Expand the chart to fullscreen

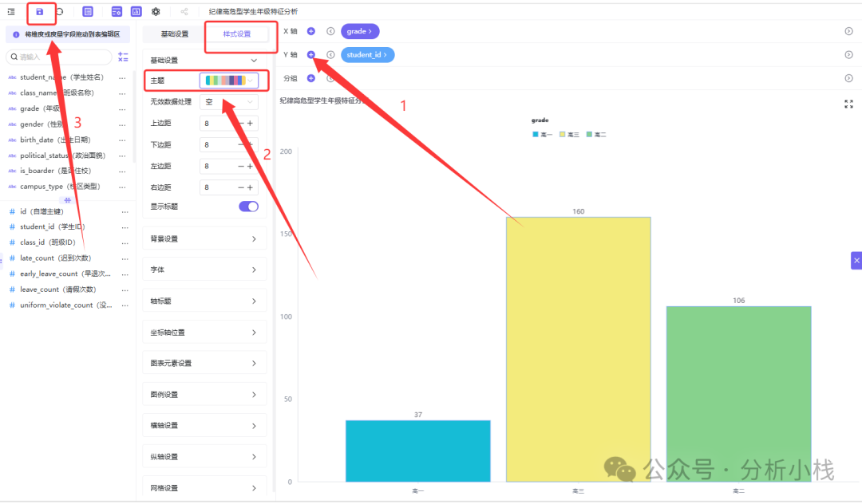coord(848,104)
